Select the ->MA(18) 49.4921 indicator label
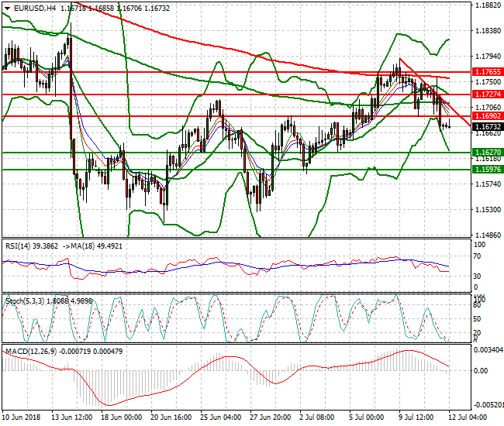 tap(92, 246)
